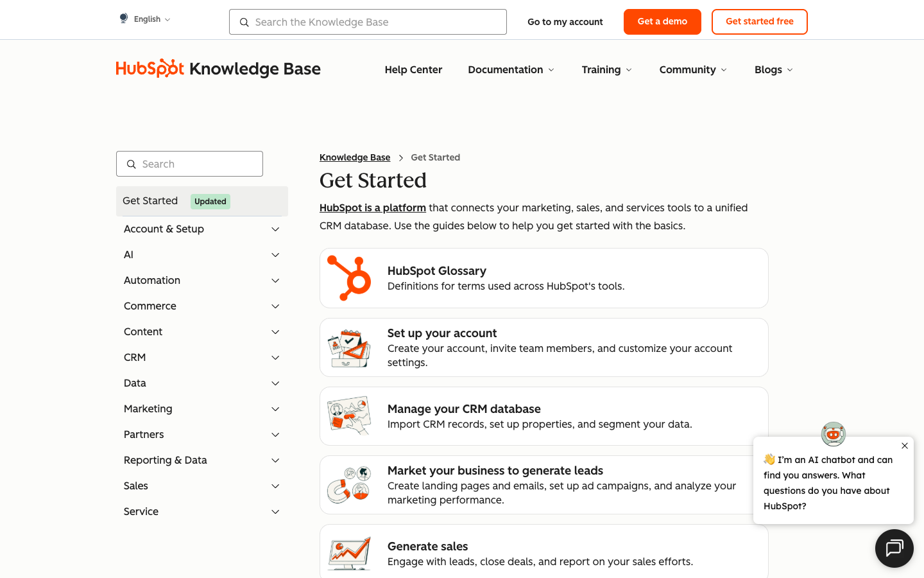
Task: Click the Get Started page heading
Action: click(373, 180)
